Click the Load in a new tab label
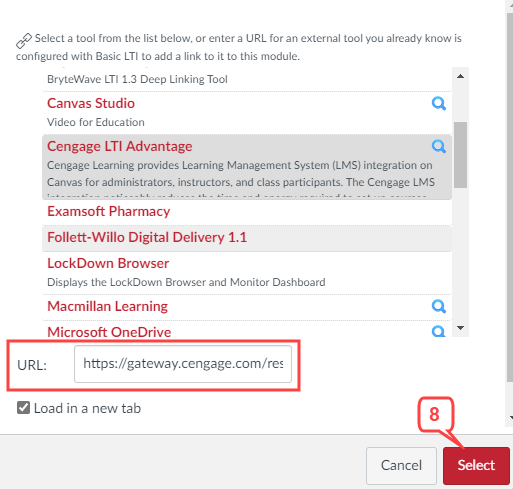513x489 pixels. tap(87, 408)
